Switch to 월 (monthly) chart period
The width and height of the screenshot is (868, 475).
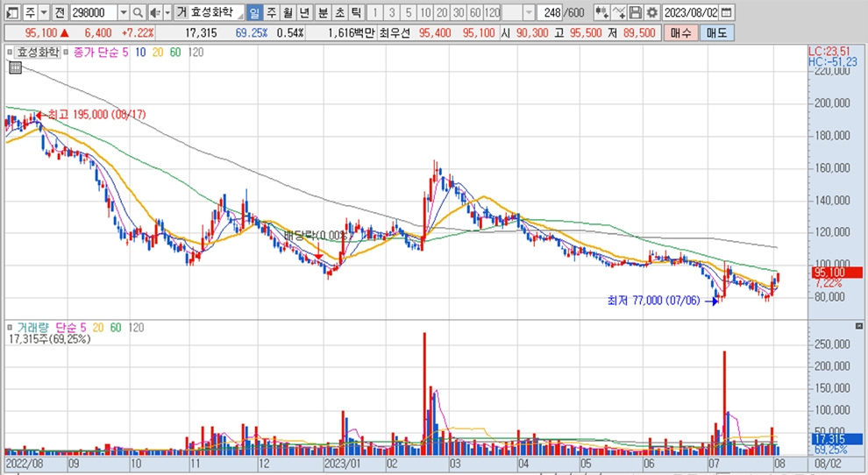[288, 13]
